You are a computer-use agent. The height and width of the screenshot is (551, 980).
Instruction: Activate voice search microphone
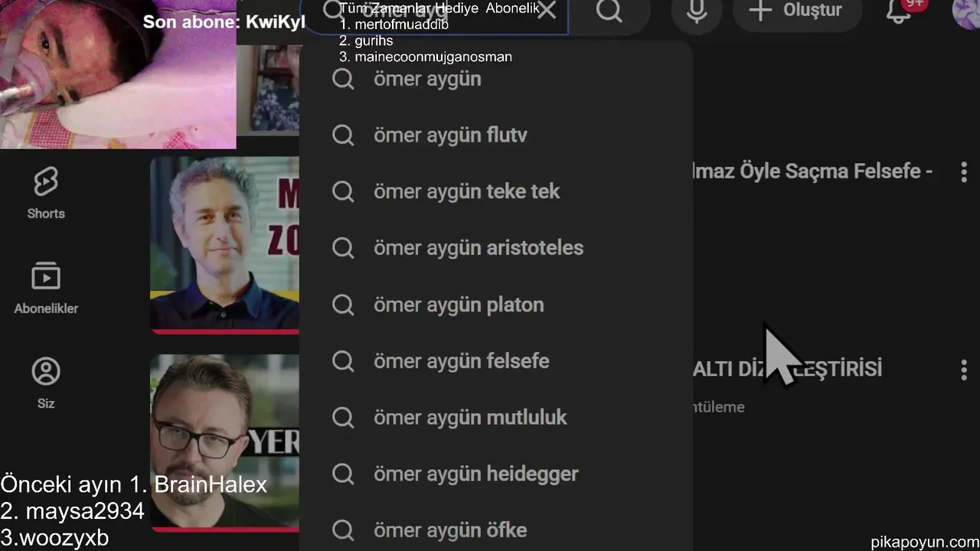point(697,11)
